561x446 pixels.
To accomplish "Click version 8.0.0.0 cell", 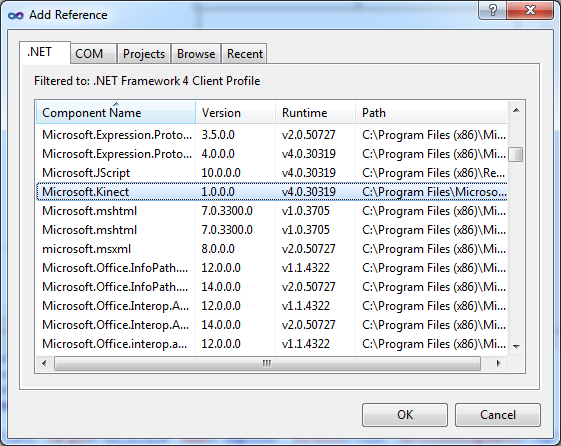I will point(218,249).
